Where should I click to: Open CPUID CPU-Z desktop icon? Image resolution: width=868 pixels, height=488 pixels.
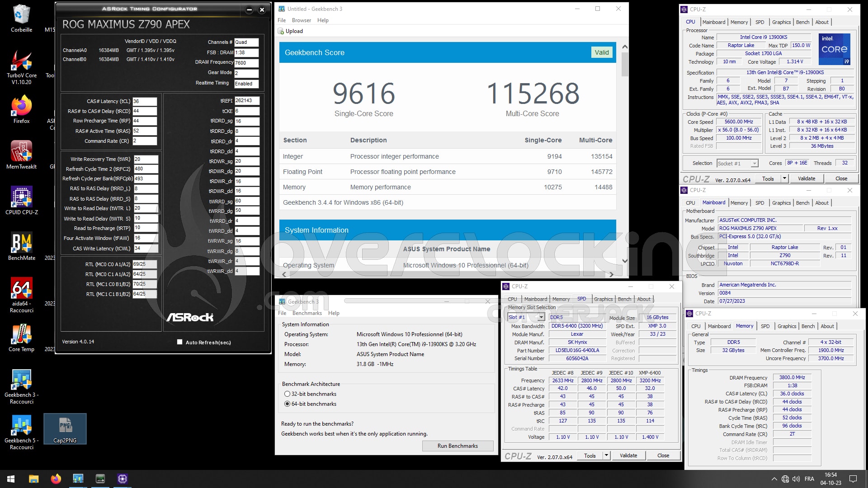click(21, 201)
